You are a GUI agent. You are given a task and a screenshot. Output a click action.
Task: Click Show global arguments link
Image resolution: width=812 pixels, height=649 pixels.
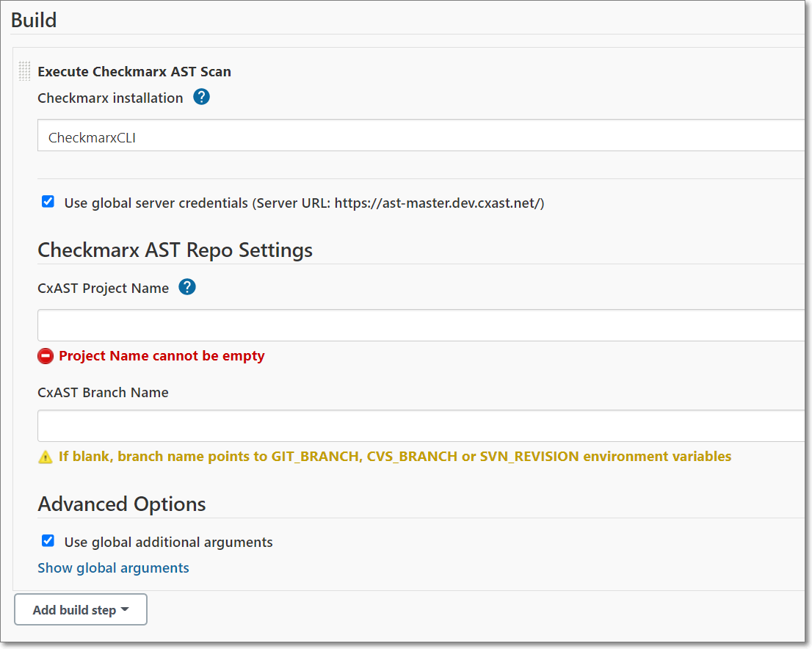pos(113,568)
